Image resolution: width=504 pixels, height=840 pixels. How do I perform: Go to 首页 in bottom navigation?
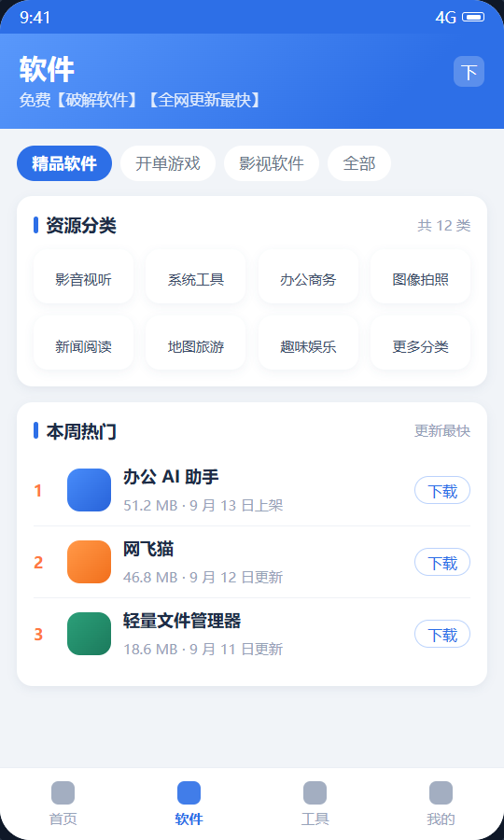63,805
